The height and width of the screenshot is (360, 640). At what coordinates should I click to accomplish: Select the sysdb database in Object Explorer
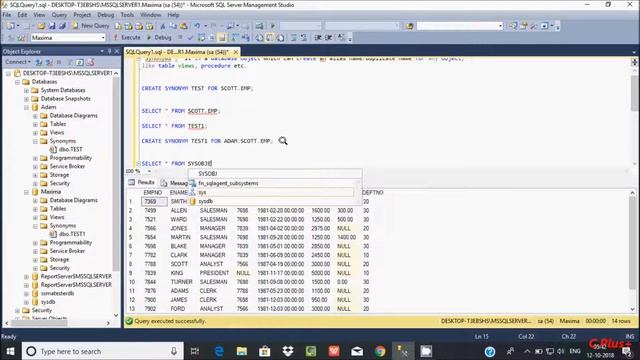(47, 302)
